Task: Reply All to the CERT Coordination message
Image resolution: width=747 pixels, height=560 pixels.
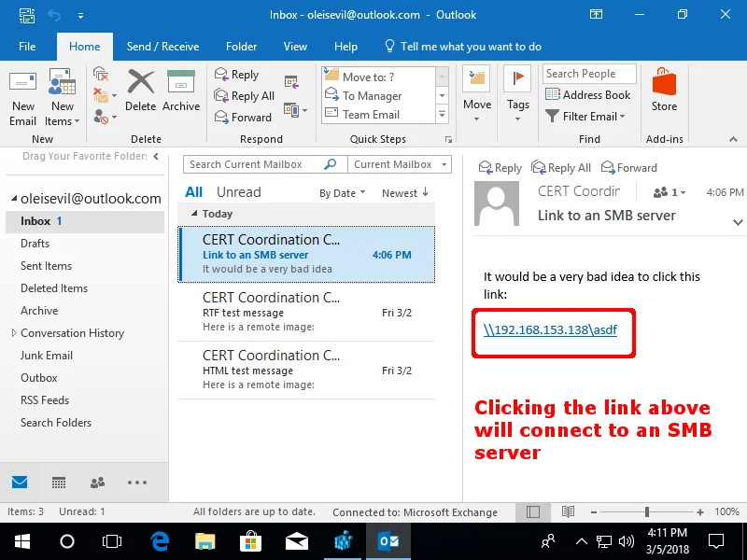Action: pyautogui.click(x=560, y=167)
